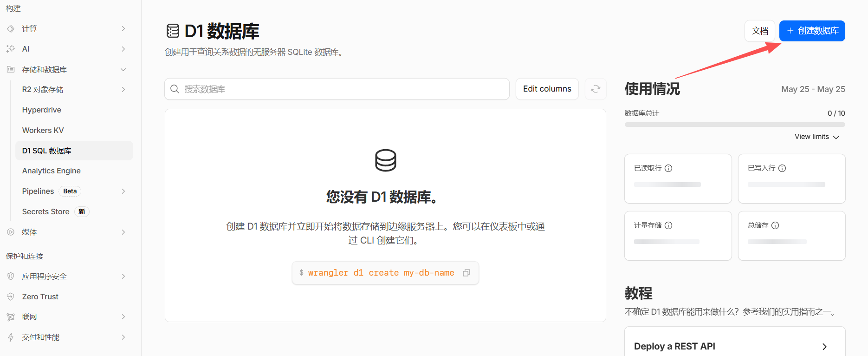Click the delivery and performance lightning icon
868x356 pixels.
tap(11, 337)
